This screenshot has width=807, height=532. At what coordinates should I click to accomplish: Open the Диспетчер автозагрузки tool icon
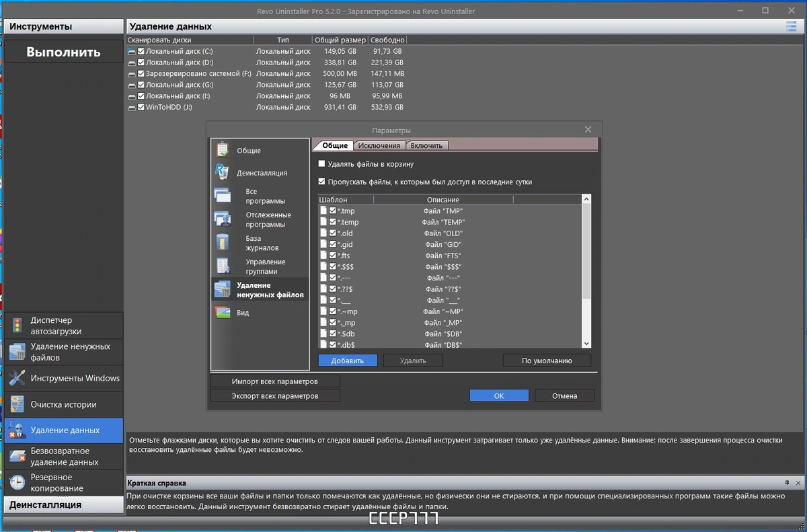(x=17, y=326)
